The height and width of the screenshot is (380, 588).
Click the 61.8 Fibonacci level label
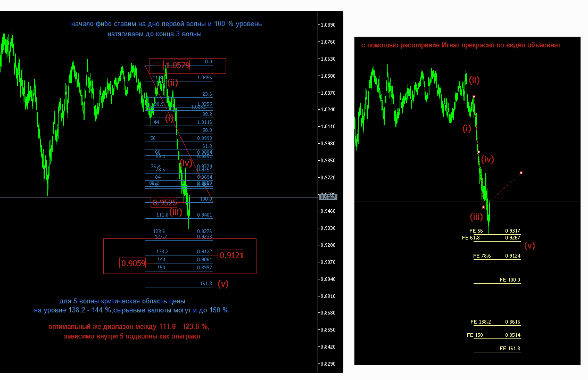(x=207, y=146)
